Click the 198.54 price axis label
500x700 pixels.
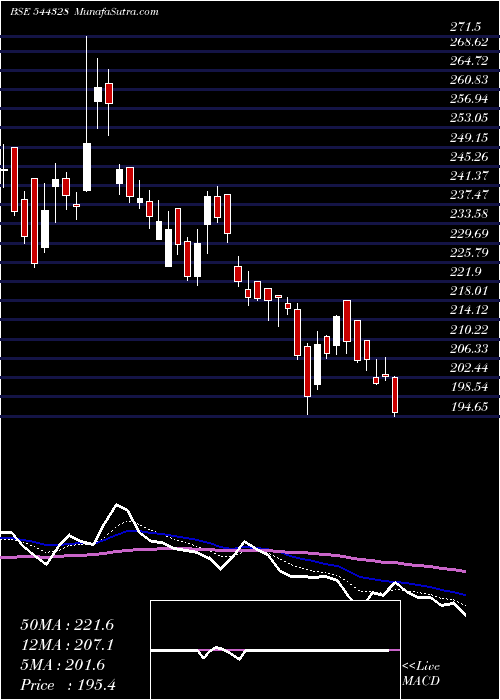click(469, 387)
